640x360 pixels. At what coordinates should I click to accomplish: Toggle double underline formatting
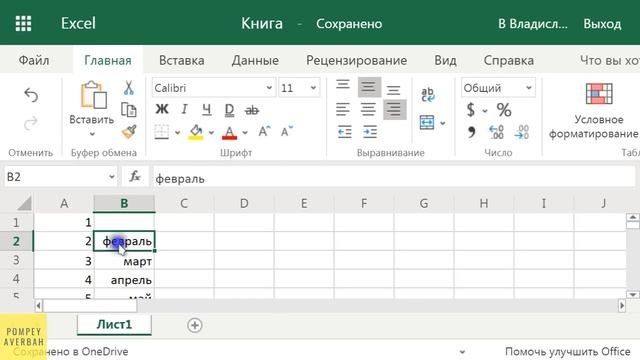coord(229,110)
